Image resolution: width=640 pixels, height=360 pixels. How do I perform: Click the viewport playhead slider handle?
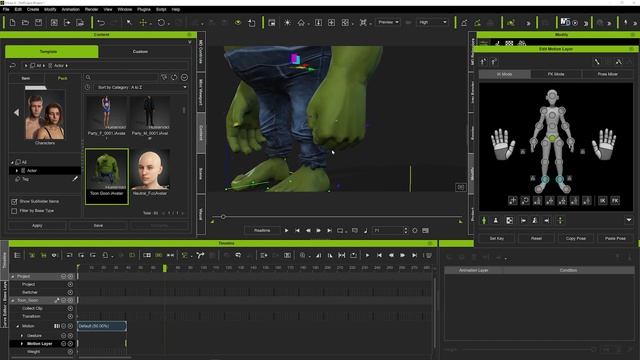click(223, 217)
